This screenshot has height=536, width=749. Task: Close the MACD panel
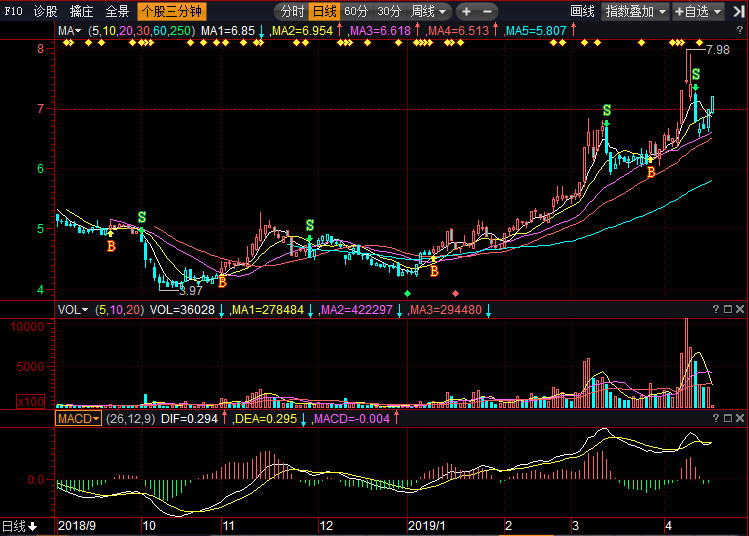point(740,418)
